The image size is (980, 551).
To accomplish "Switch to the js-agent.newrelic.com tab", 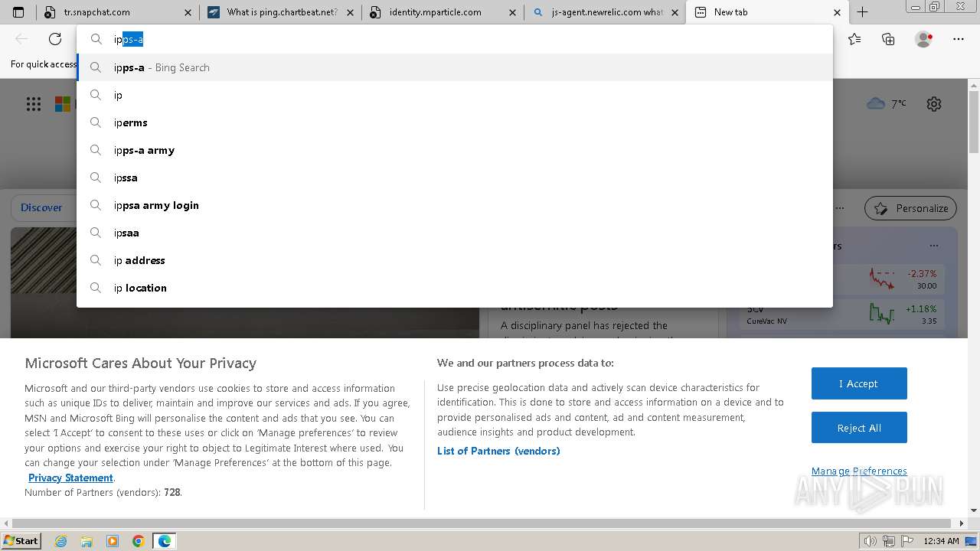I will coord(606,12).
